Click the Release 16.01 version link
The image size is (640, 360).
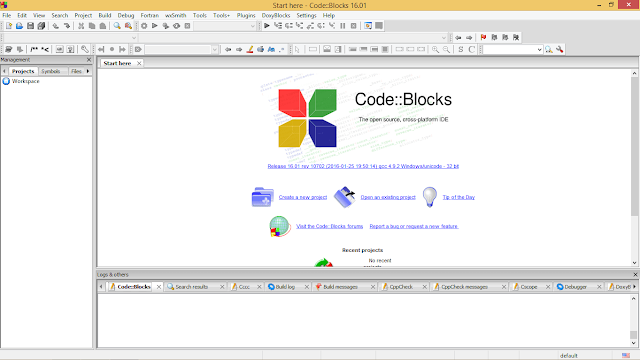[363, 166]
